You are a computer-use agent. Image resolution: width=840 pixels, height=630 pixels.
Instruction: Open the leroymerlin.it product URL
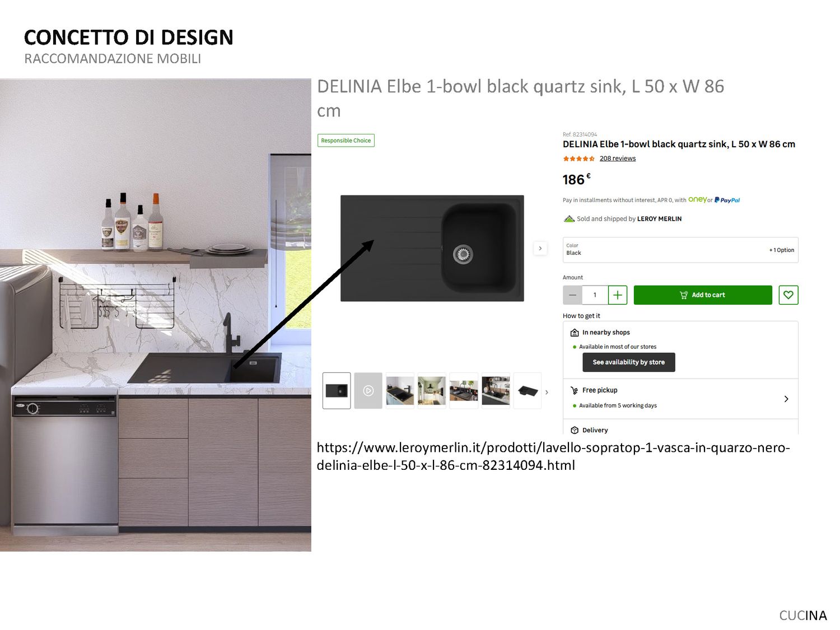(553, 456)
